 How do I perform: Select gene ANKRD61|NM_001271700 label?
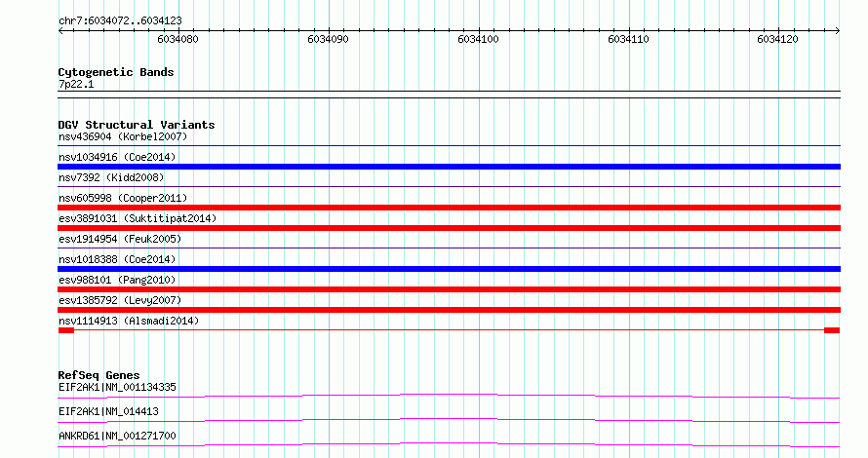[x=117, y=436]
